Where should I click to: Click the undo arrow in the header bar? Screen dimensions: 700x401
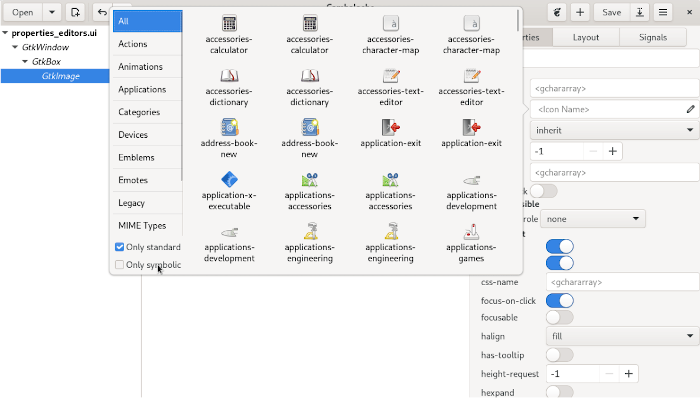101,12
